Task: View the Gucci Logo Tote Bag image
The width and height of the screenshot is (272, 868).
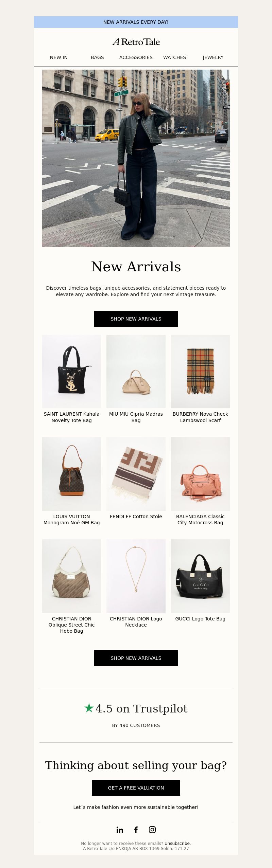Action: (x=200, y=576)
